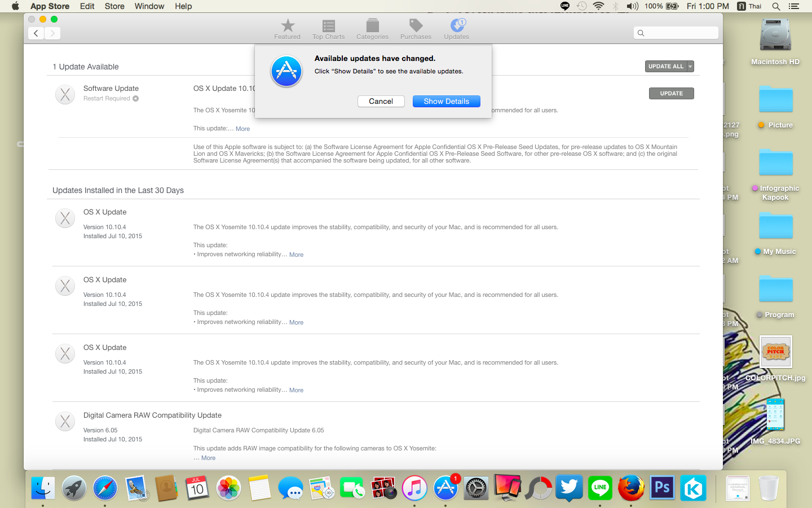Open the Window menu
Viewport: 812px width, 508px height.
pyautogui.click(x=149, y=6)
